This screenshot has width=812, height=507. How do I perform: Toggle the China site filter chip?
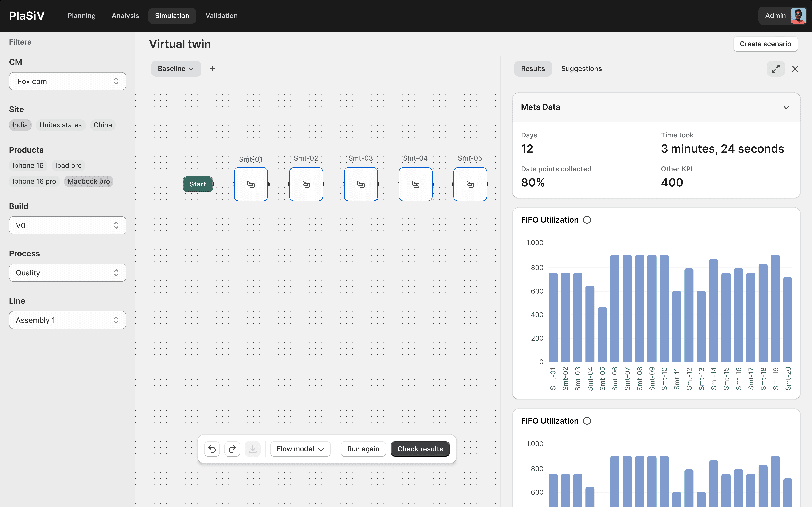[x=102, y=125]
